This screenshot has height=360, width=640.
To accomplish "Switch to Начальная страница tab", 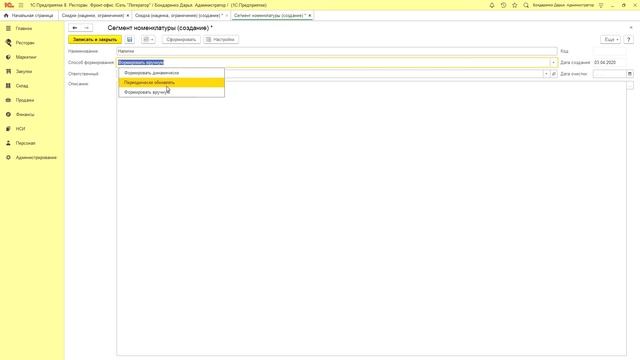I will [x=29, y=16].
